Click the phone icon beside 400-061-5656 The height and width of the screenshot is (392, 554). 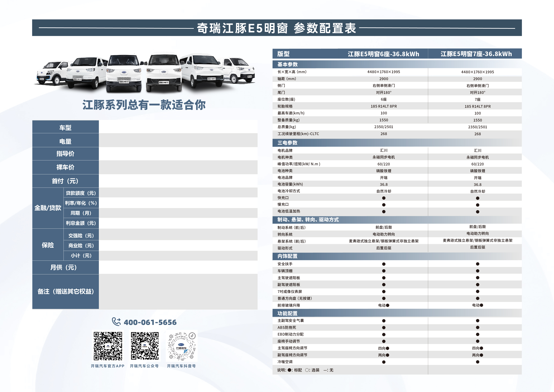[x=116, y=322]
